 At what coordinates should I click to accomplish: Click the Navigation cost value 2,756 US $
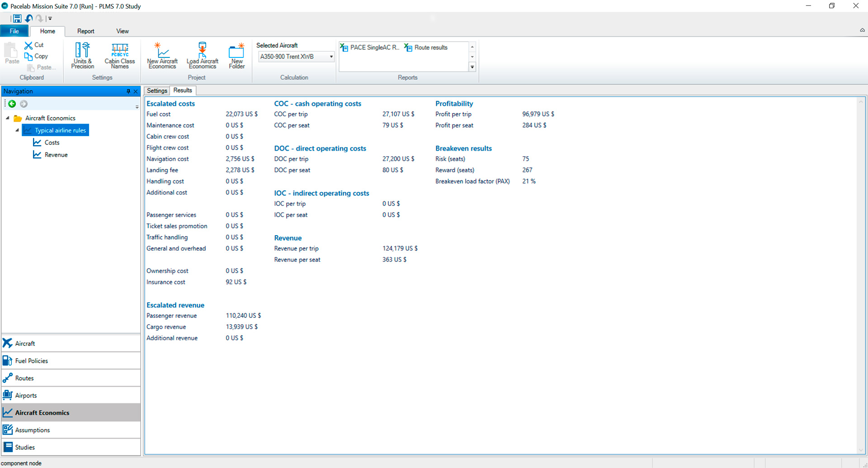[x=240, y=159]
